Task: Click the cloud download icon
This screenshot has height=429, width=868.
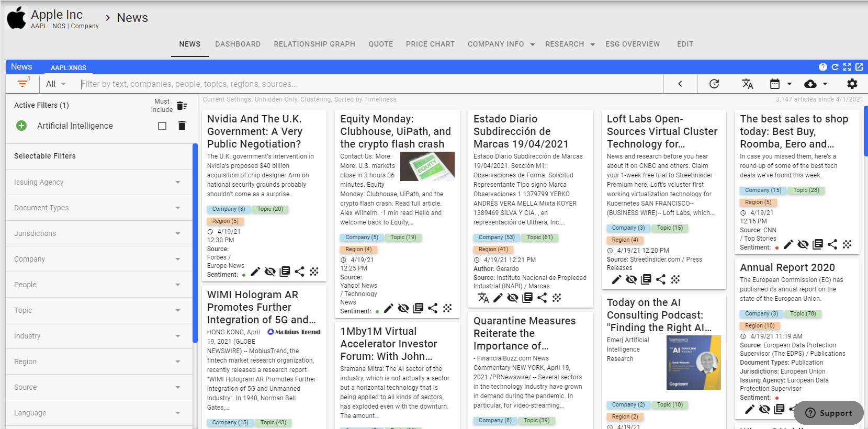Action: [x=810, y=84]
